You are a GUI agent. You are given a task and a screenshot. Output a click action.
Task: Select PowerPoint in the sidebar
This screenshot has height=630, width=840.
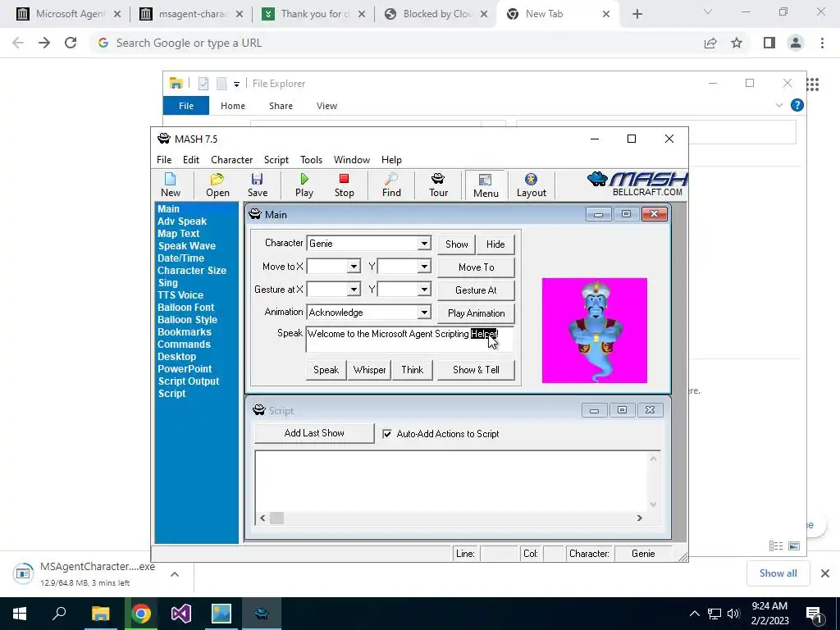(185, 369)
